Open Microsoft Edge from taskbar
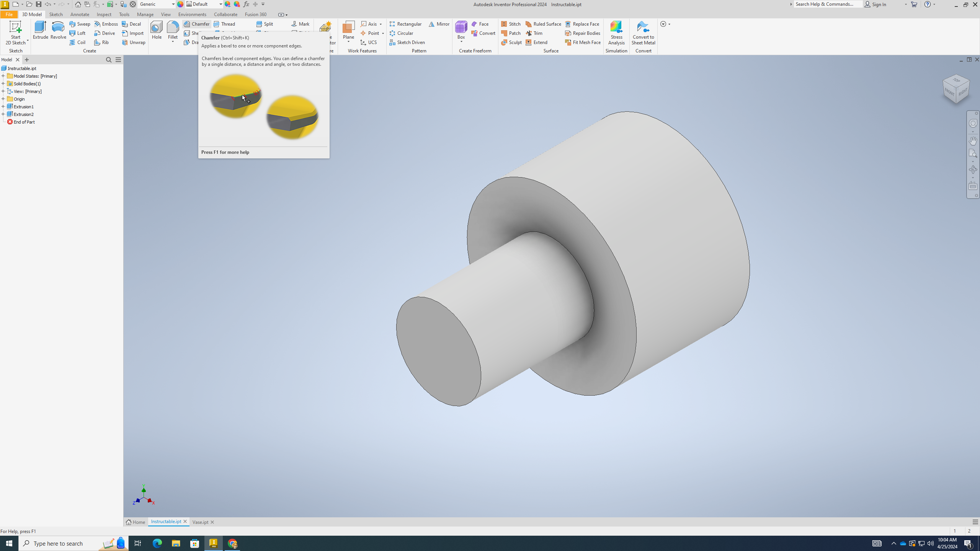980x551 pixels. (x=157, y=543)
